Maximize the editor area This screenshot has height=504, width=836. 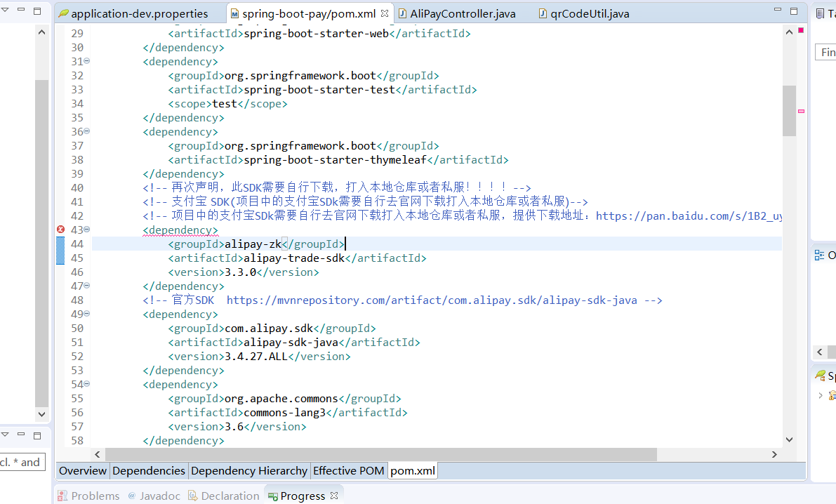pyautogui.click(x=794, y=11)
